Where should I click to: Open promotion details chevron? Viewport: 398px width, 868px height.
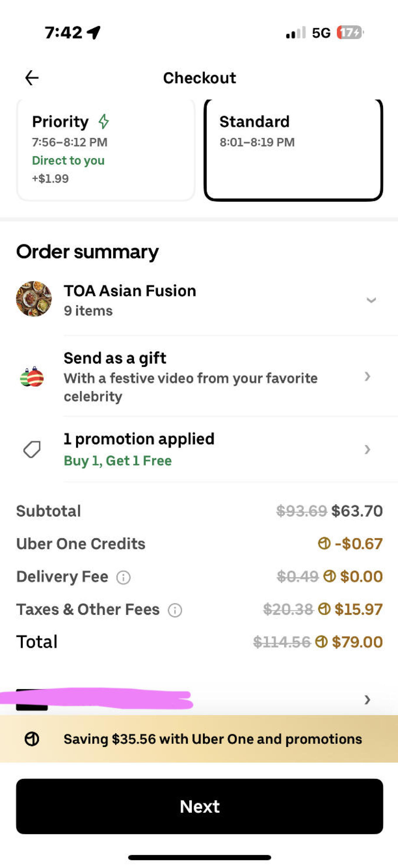coord(367,450)
